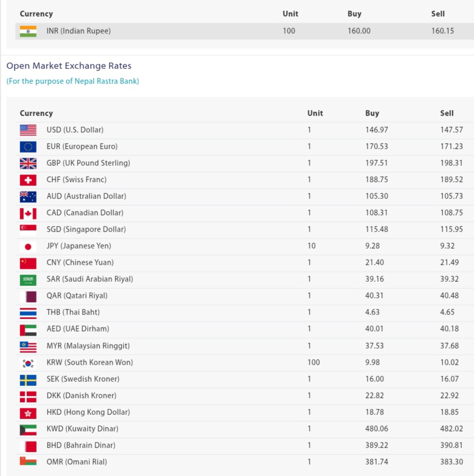Viewport: 474px width, 476px height.
Task: Click the Omani flag icon
Action: pyautogui.click(x=28, y=462)
